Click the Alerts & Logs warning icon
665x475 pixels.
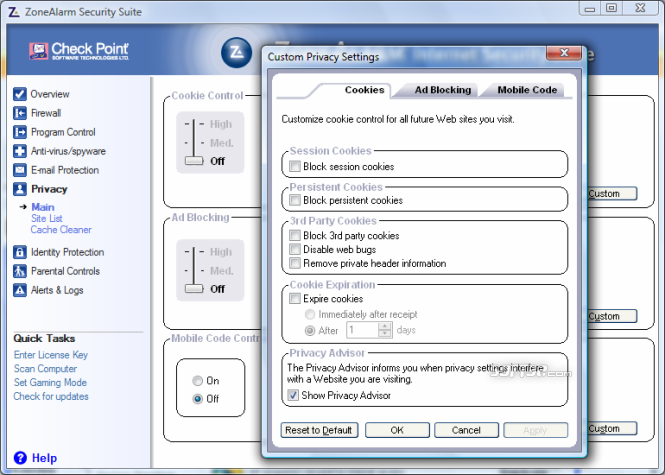pyautogui.click(x=20, y=290)
